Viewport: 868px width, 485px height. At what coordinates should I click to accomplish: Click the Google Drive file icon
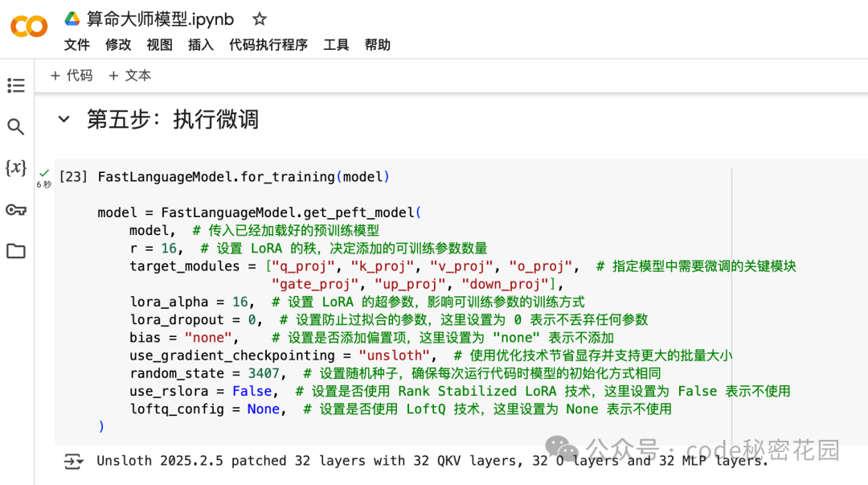click(x=72, y=19)
